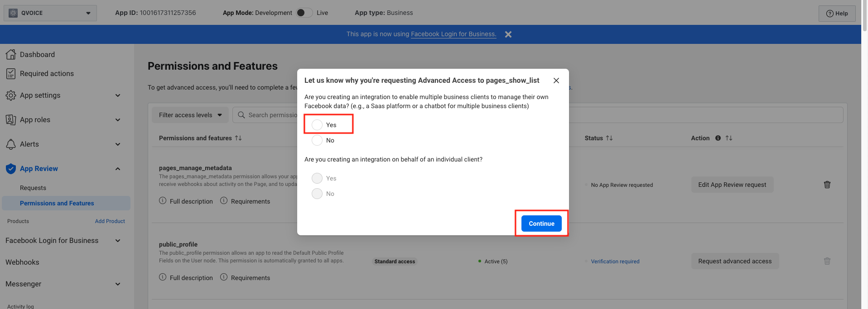868x309 pixels.
Task: Sort the Action column
Action: pyautogui.click(x=729, y=138)
